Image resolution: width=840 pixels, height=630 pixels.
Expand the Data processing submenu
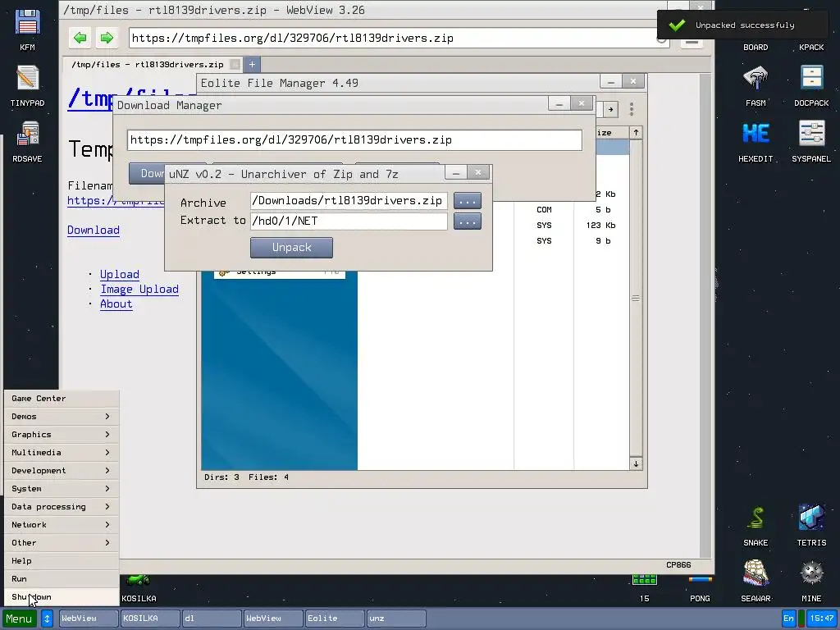pos(62,507)
